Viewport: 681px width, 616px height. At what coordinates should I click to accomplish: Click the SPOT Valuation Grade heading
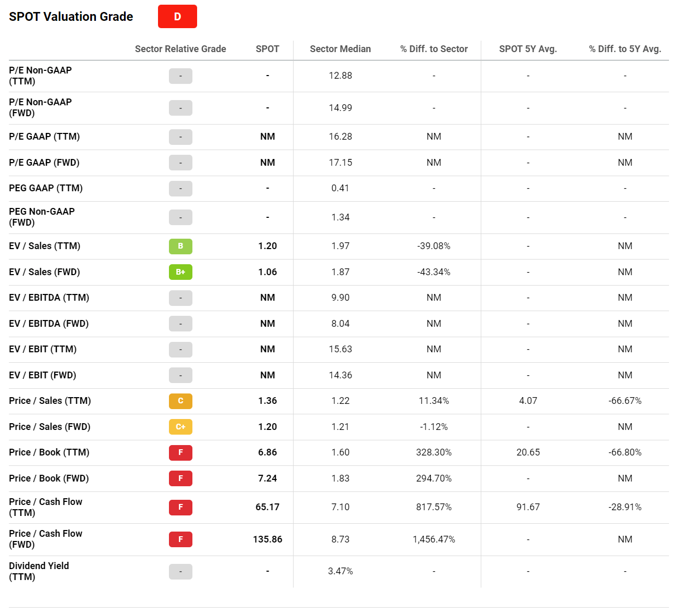(x=71, y=17)
